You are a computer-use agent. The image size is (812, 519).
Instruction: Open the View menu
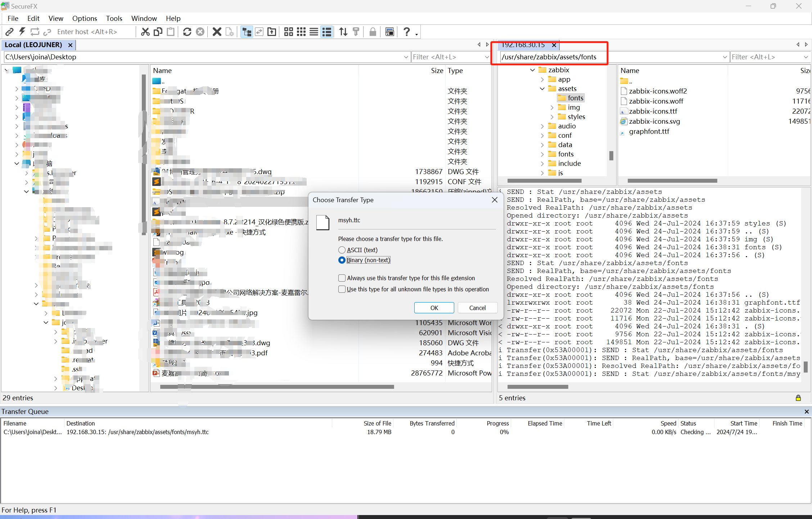coord(56,18)
